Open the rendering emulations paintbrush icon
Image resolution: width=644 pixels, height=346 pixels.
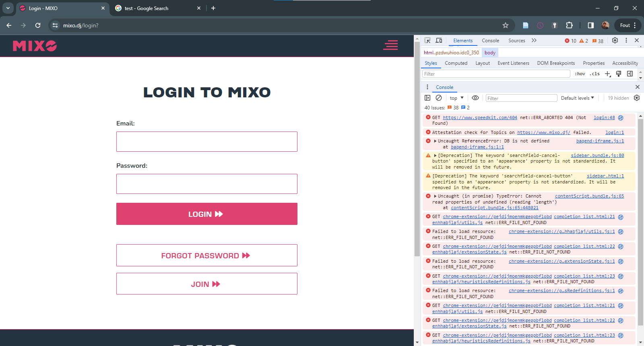tap(619, 74)
